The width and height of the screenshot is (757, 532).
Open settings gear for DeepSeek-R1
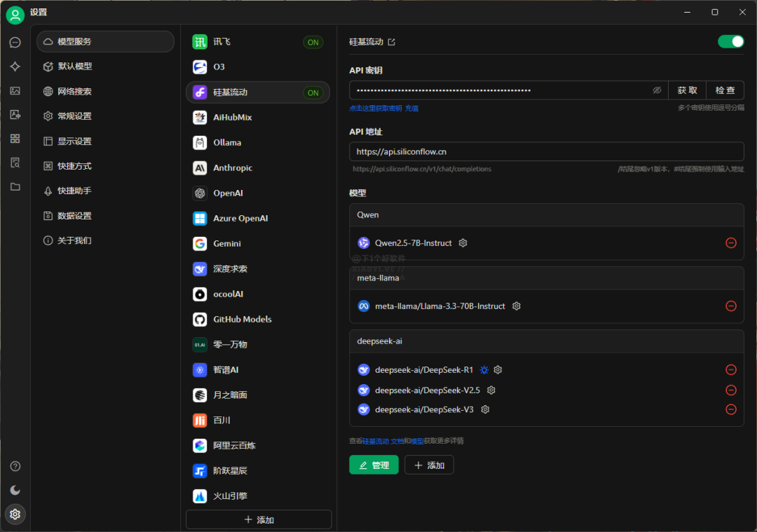coord(498,370)
